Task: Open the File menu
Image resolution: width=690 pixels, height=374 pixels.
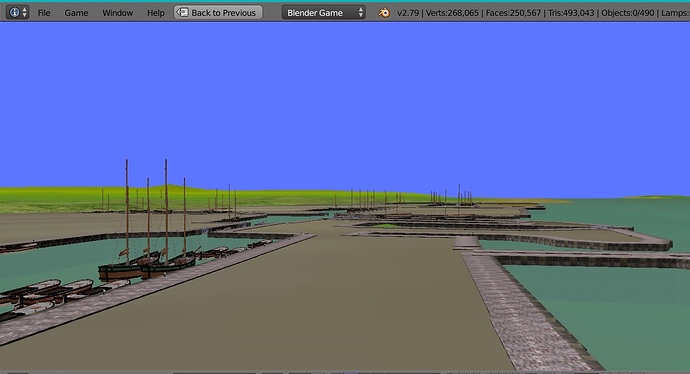Action: click(x=44, y=13)
